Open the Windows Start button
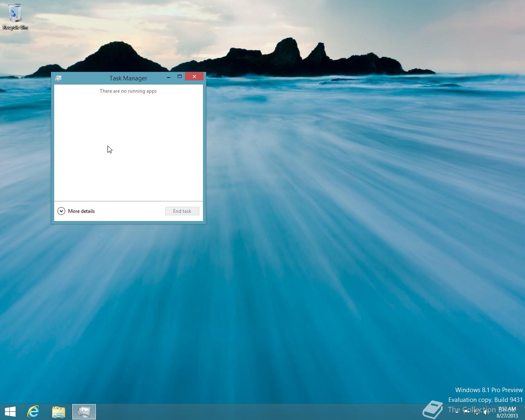525x420 pixels. 10,412
